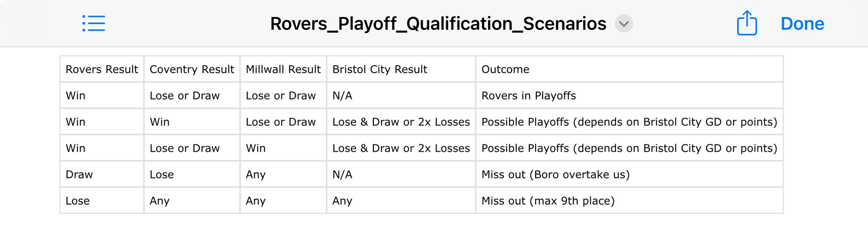
Task: Select the Miss out (Boro overtake us) cell
Action: (x=555, y=175)
